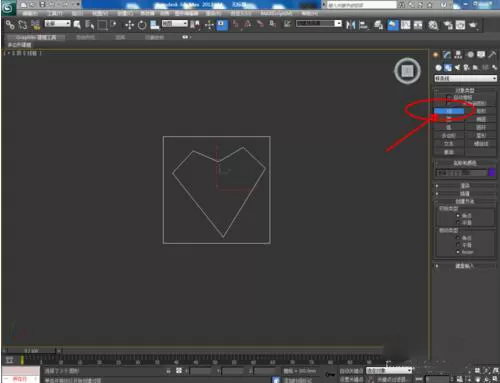Toggle the Window/Crossing selection icon
This screenshot has height=383, width=500.
tap(113, 25)
